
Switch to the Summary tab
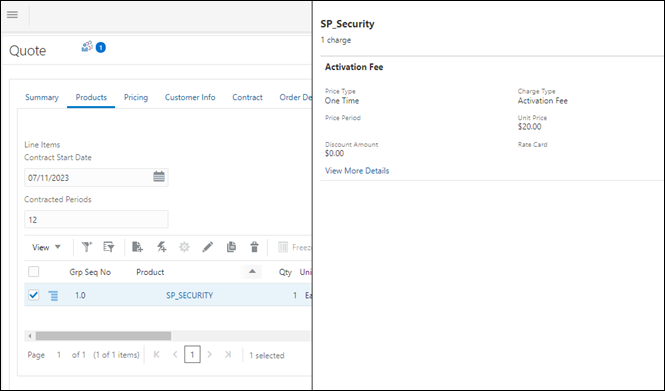42,97
